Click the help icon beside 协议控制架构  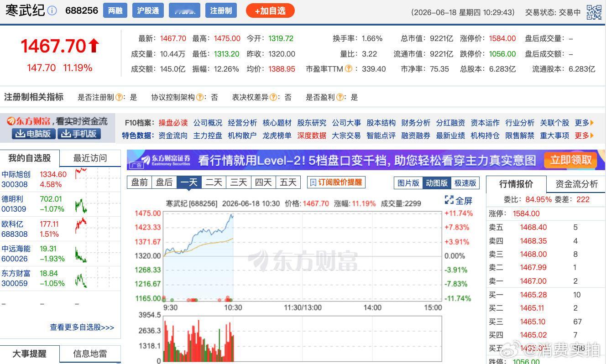(x=199, y=97)
